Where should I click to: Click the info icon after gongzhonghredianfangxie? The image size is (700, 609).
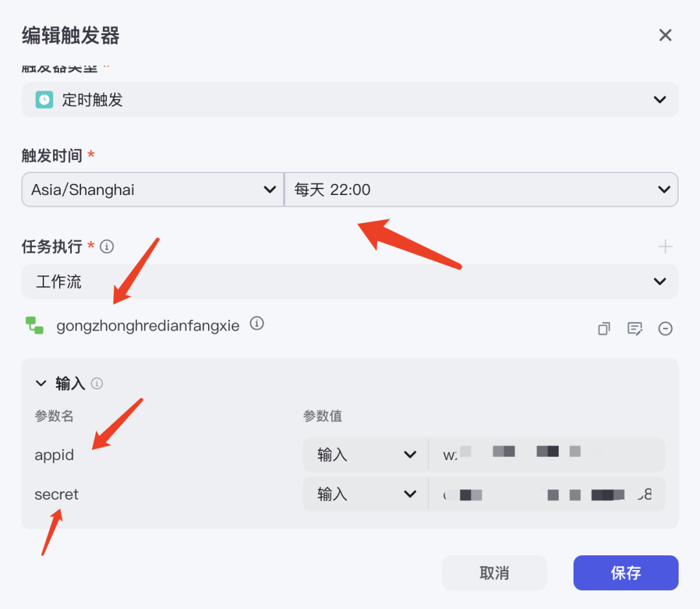[x=257, y=323]
